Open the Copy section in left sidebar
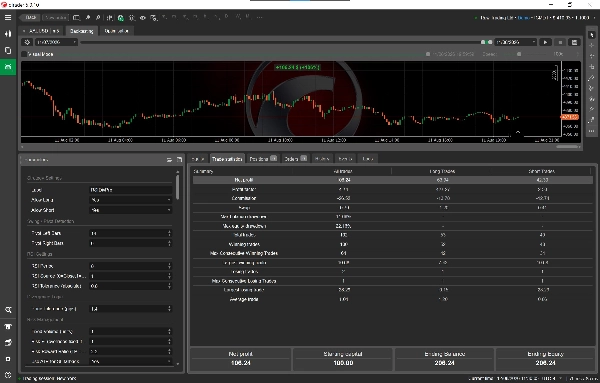 click(x=8, y=51)
